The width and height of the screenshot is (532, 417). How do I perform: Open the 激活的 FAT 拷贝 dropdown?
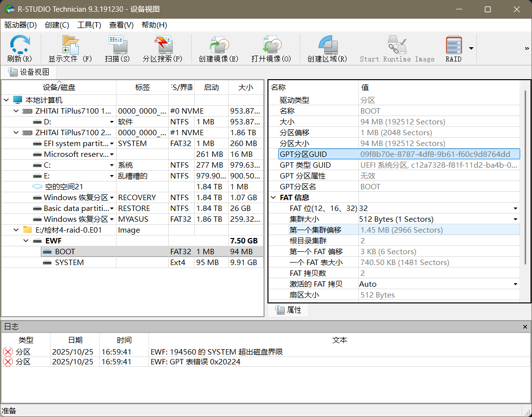pos(515,284)
